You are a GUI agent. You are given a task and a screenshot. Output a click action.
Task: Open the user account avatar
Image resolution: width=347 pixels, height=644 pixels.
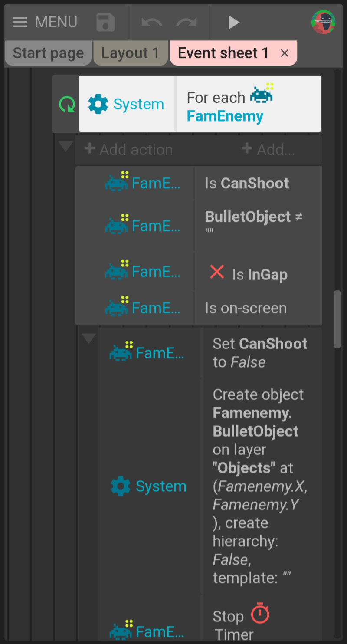point(323,22)
